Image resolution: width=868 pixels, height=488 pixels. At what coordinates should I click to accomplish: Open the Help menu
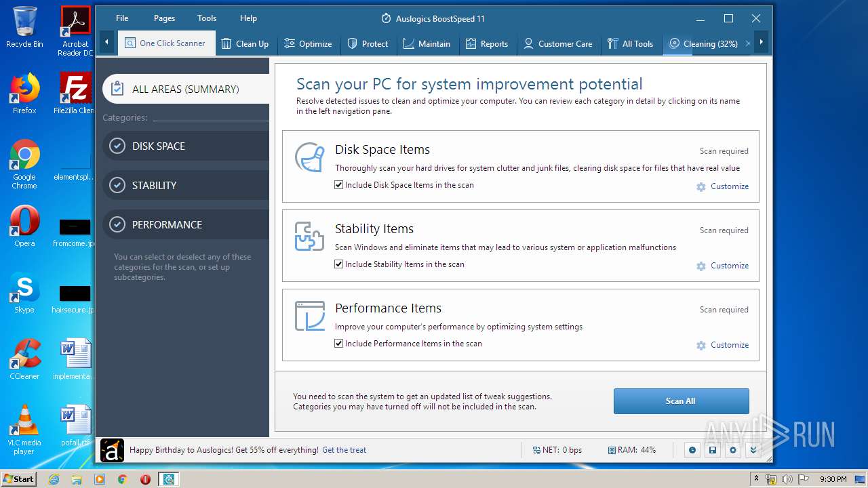click(x=248, y=18)
